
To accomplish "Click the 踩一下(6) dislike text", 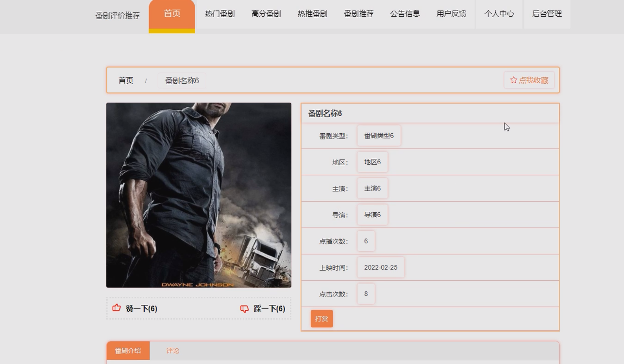I will pyautogui.click(x=269, y=309).
